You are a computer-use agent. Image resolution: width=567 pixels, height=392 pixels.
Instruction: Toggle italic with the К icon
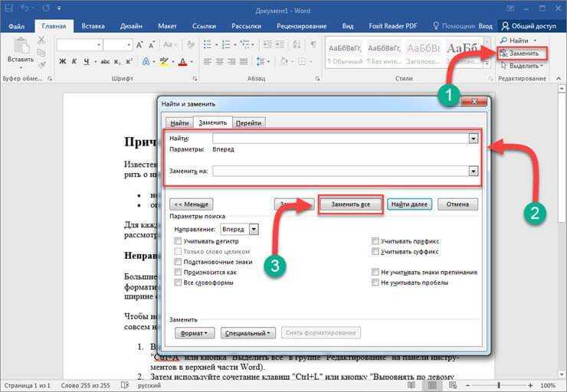point(74,62)
